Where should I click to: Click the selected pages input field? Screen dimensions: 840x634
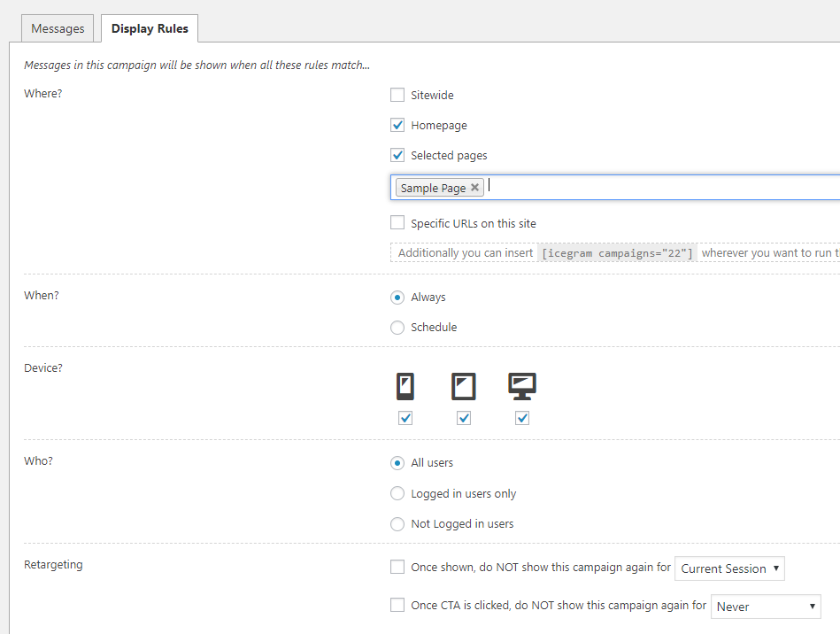(x=655, y=188)
